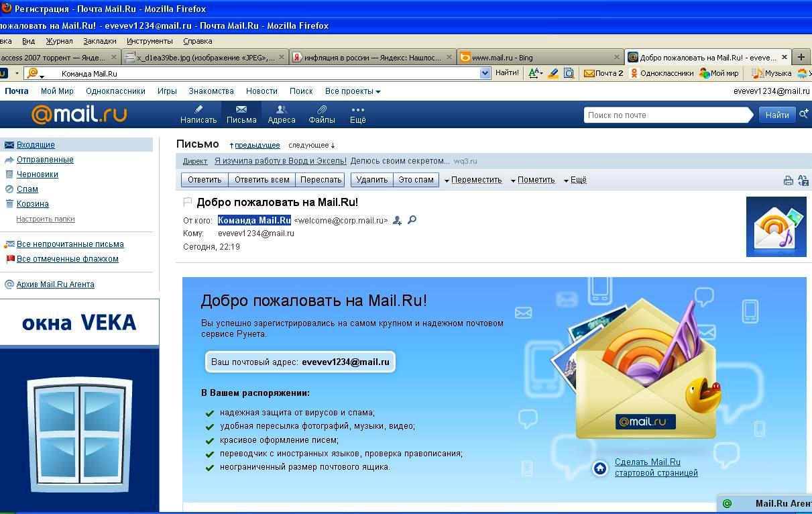Screen dimensions: 812x514
Task: Add sender to contacts icon
Action: point(397,220)
